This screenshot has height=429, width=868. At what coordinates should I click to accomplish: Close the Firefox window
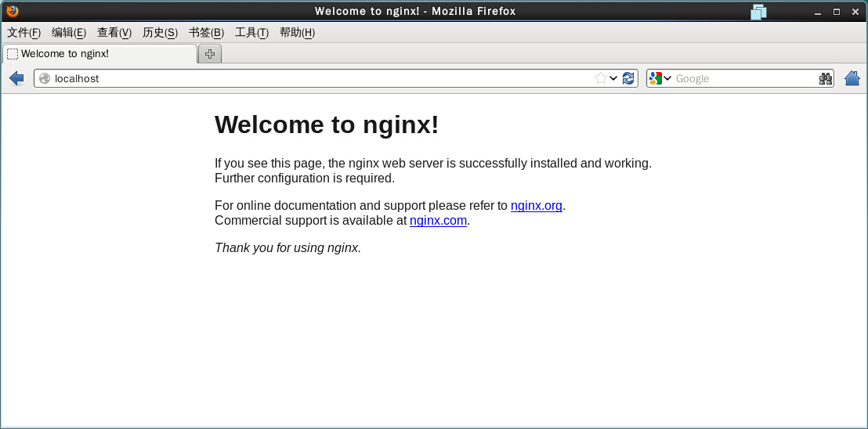pos(855,12)
